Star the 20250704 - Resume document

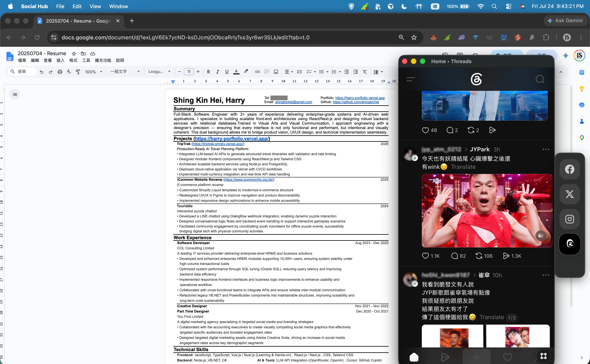coord(74,53)
